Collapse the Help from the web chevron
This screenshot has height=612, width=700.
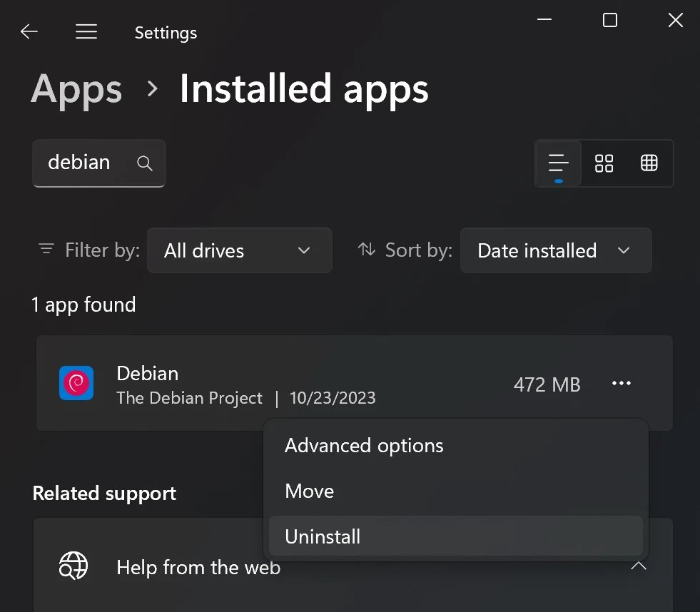[x=638, y=566]
